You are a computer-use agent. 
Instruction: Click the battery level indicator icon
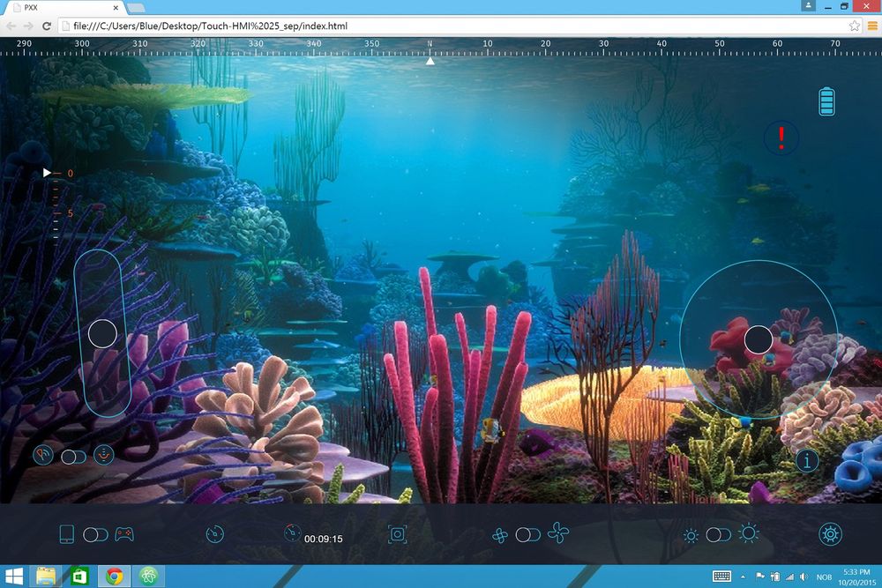coord(826,101)
